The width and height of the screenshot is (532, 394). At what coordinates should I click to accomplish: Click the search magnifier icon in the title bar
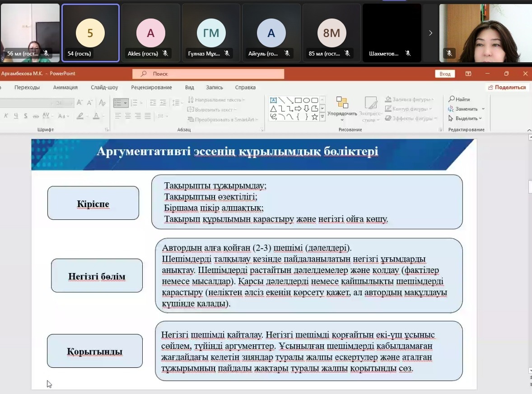click(x=144, y=74)
